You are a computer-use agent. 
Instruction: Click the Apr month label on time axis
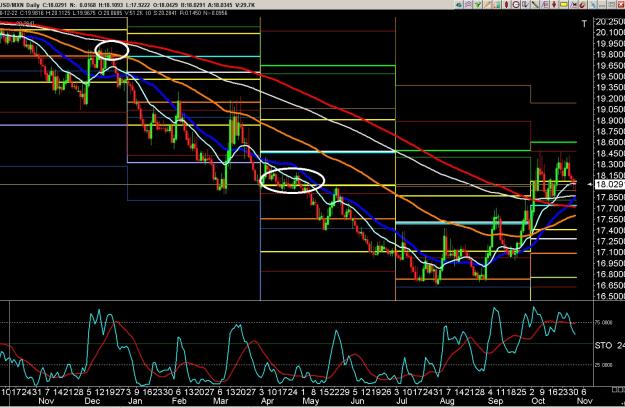pos(267,401)
